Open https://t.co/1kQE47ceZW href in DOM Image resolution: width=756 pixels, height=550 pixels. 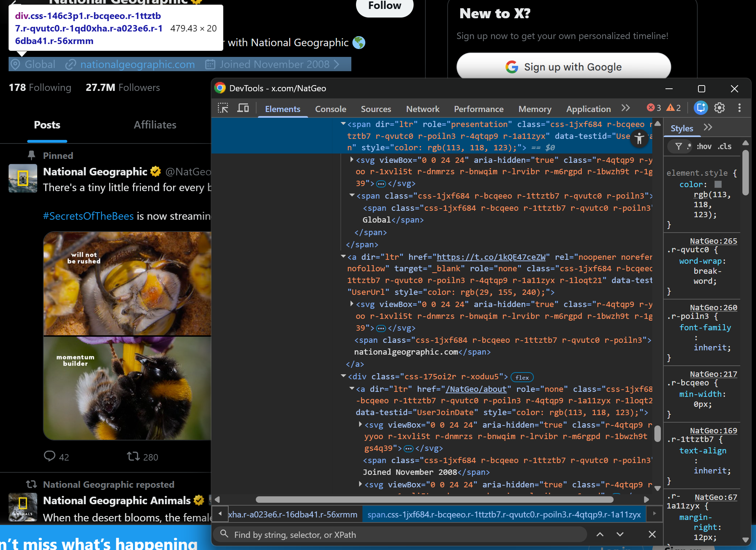pyautogui.click(x=491, y=257)
